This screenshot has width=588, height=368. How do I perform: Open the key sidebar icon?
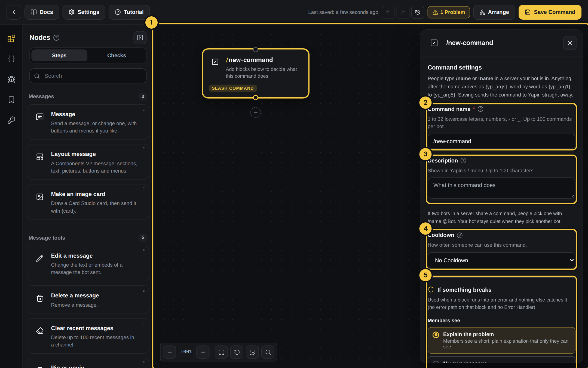pyautogui.click(x=11, y=120)
